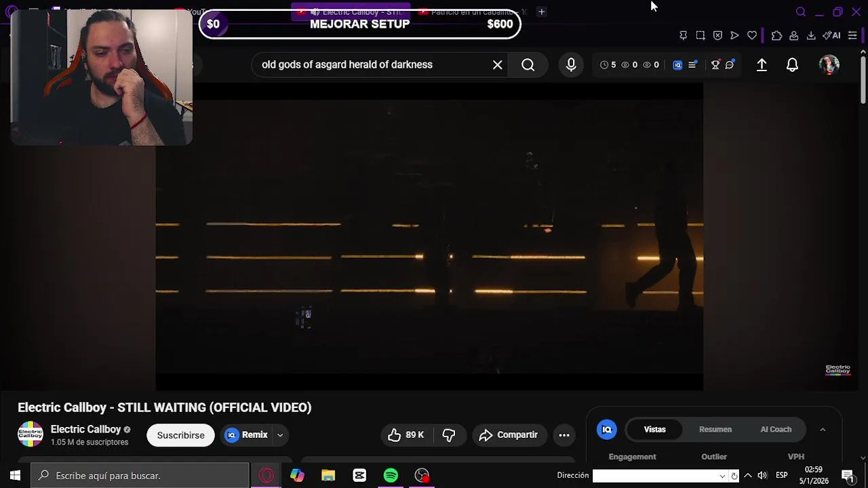Click the Suscribirse button
868x488 pixels.
tap(180, 435)
